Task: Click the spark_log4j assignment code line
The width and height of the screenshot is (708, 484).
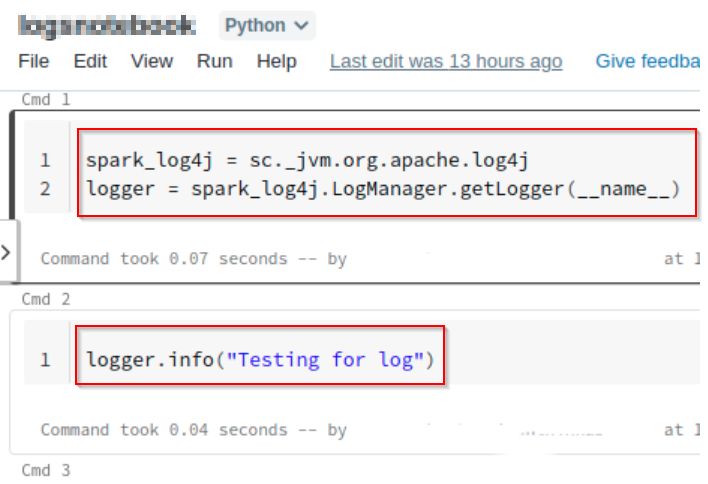Action: pos(306,160)
